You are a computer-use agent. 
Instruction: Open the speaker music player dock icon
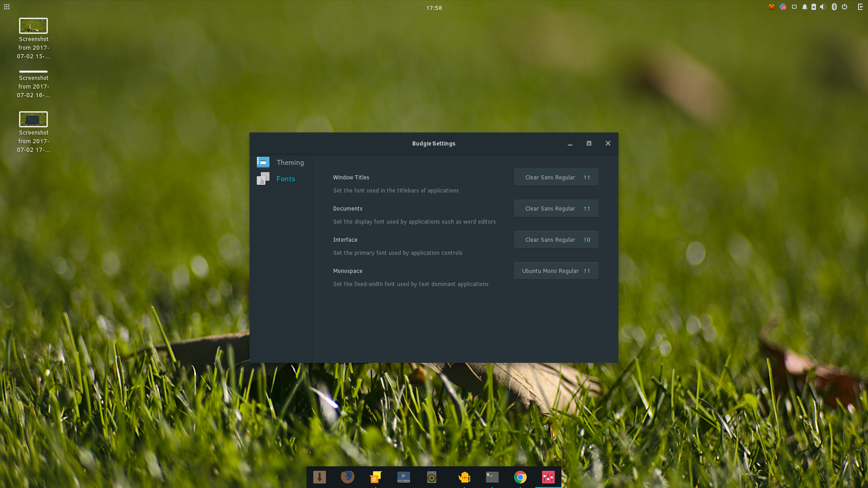tap(432, 477)
